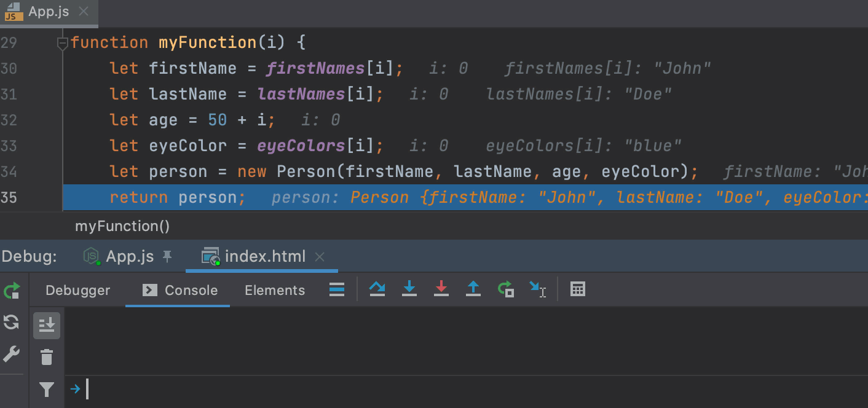
Task: Close the index.html debug tab
Action: click(x=320, y=256)
